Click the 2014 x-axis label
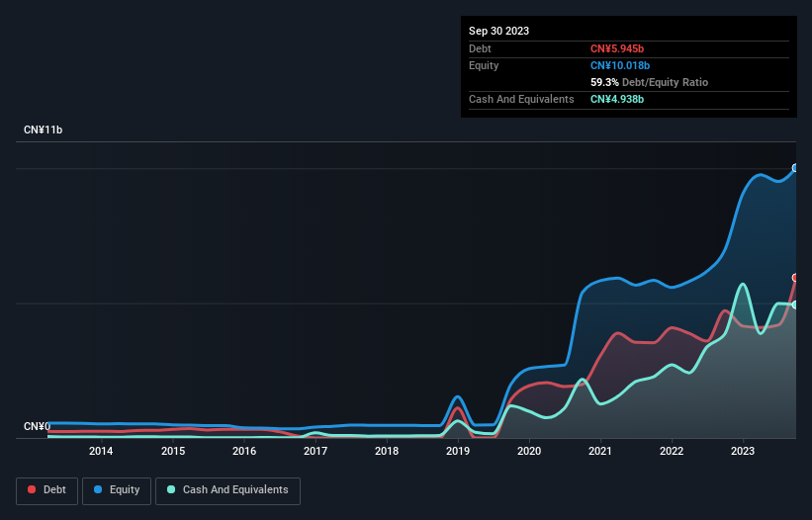 click(101, 451)
